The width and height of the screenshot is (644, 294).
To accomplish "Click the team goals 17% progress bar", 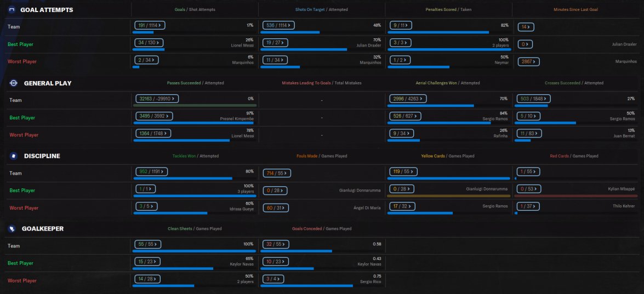I will [194, 32].
